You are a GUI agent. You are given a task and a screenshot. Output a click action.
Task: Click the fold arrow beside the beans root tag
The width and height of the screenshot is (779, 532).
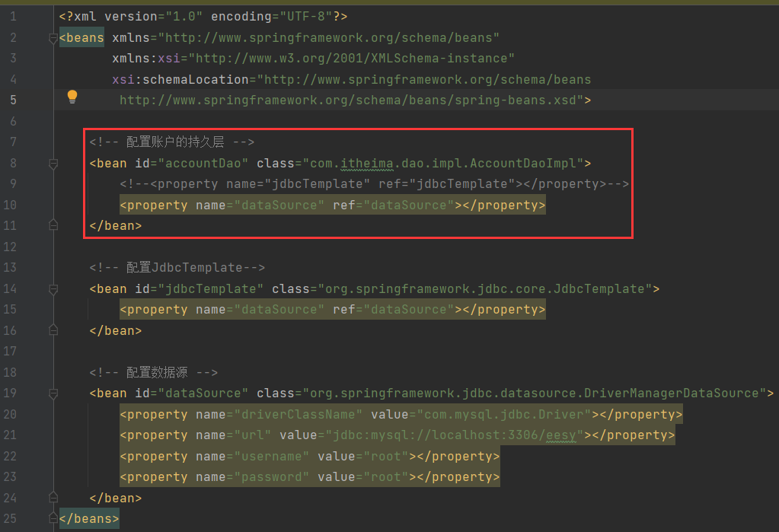coord(52,37)
